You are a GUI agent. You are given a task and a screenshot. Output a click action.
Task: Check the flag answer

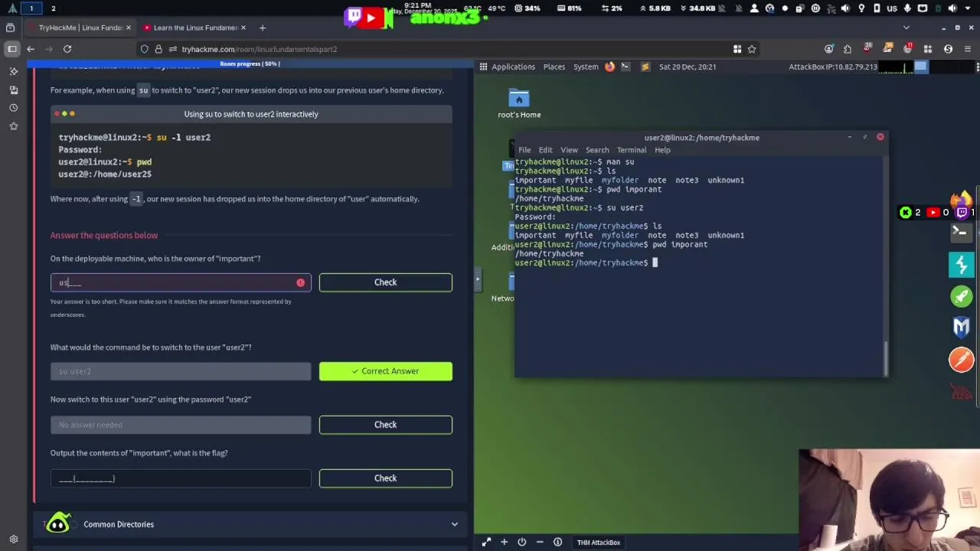click(385, 478)
